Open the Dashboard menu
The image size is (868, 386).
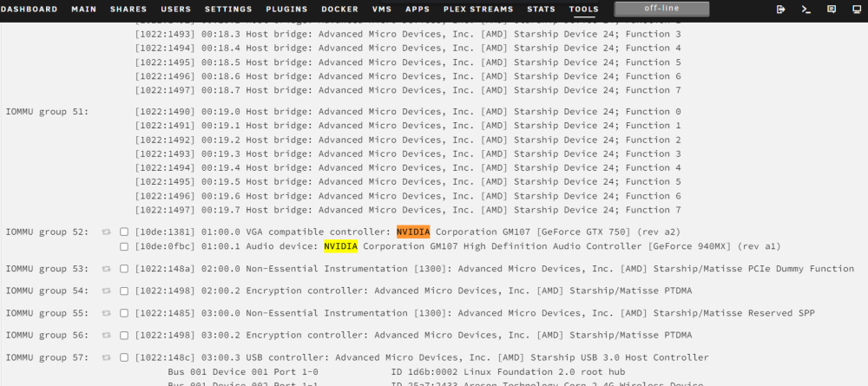pyautogui.click(x=29, y=10)
